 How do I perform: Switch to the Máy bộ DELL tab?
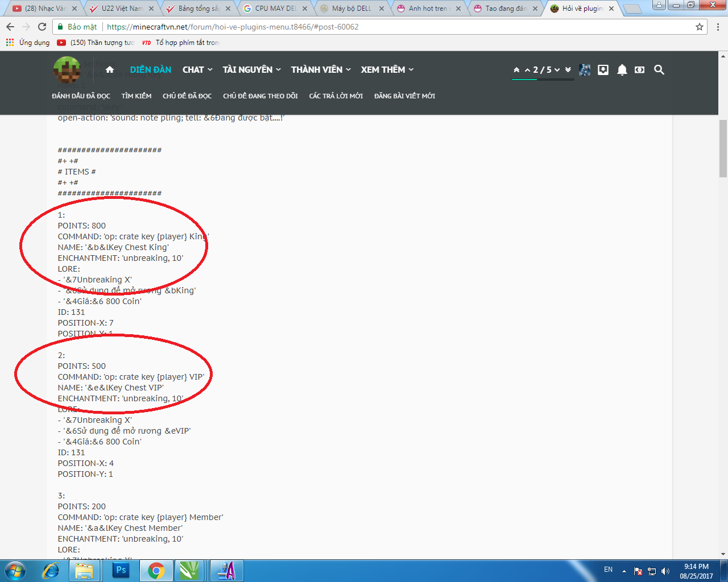(353, 9)
